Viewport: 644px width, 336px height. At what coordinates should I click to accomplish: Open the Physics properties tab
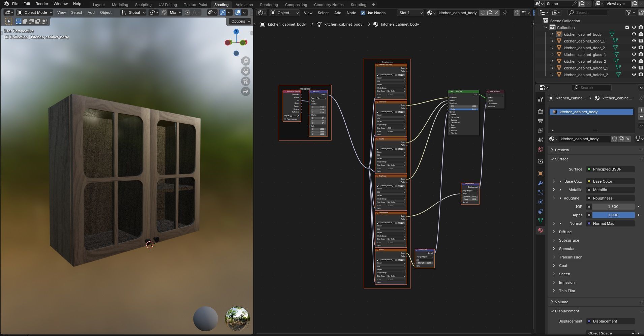point(541,202)
